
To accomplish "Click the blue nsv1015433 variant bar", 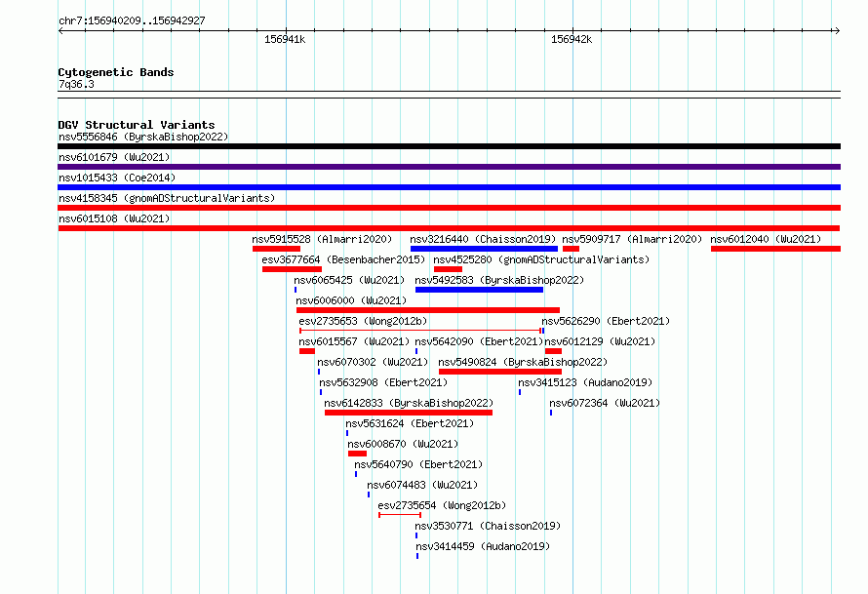I will point(449,187).
